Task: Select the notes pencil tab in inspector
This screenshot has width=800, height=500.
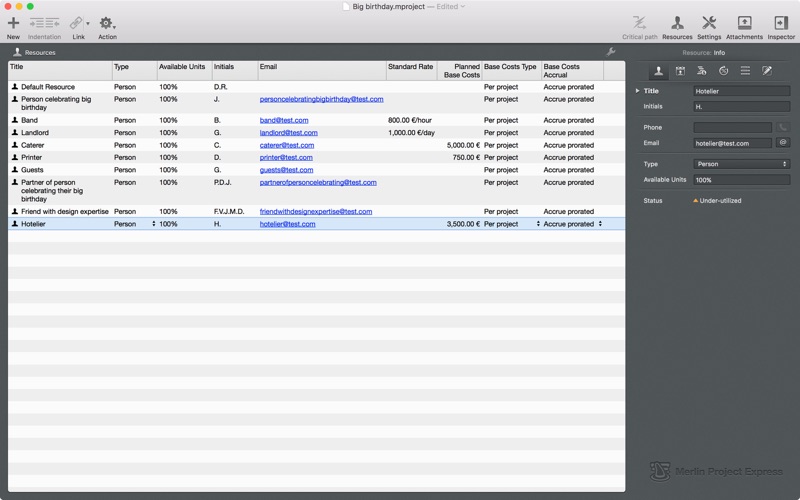Action: pyautogui.click(x=767, y=71)
